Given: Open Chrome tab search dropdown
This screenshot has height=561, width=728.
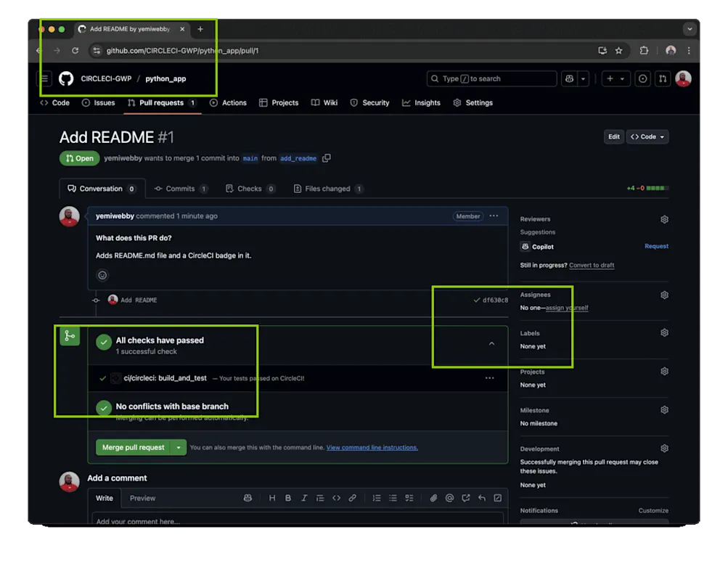Looking at the screenshot, I should click(x=690, y=29).
